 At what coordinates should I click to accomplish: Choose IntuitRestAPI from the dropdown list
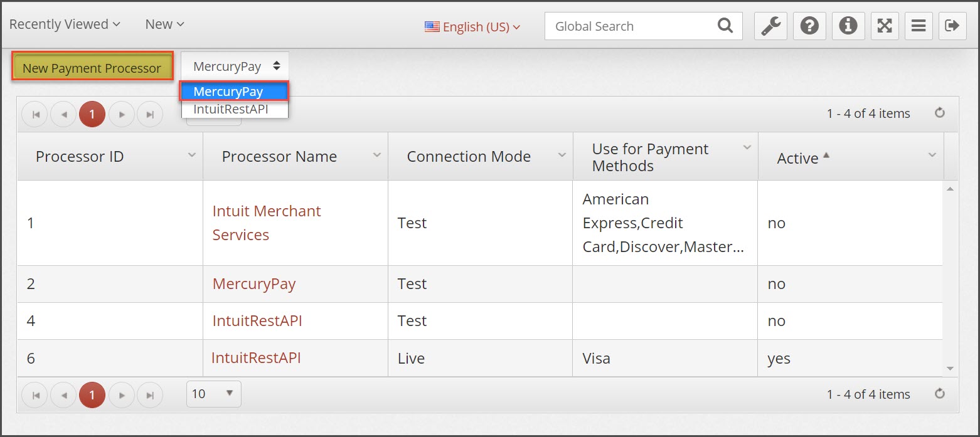coord(235,109)
